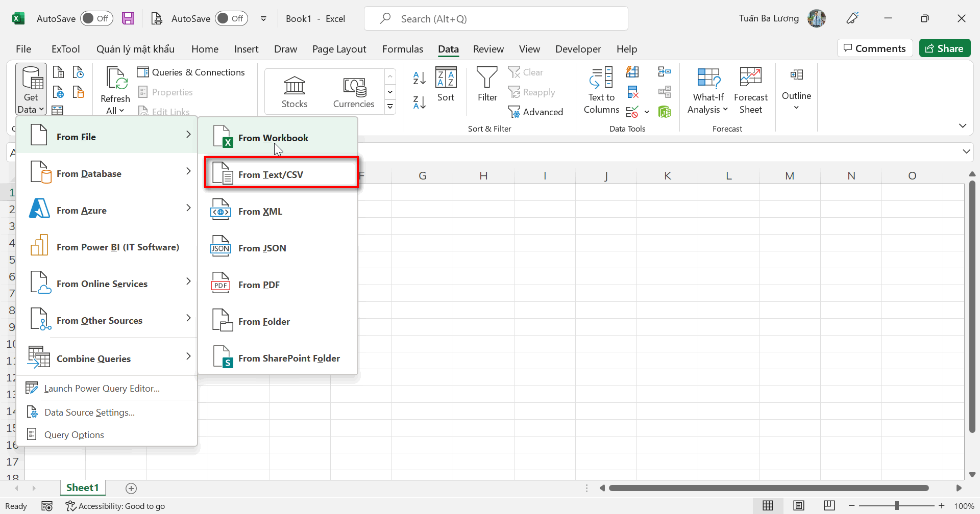980x514 pixels.
Task: Click the pen icon beside the user avatar
Action: (x=852, y=18)
